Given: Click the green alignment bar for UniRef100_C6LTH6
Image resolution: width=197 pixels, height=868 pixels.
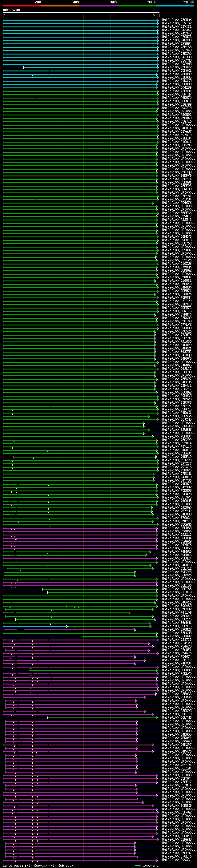Looking at the screenshot, I should [x=103, y=718].
